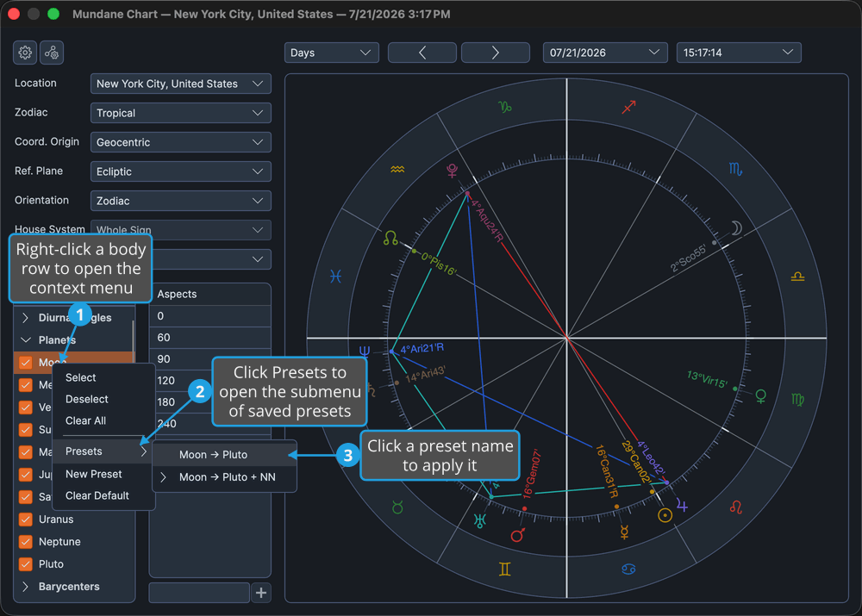Click the Capricorn sign glyph on wheel
862x616 pixels.
point(504,107)
